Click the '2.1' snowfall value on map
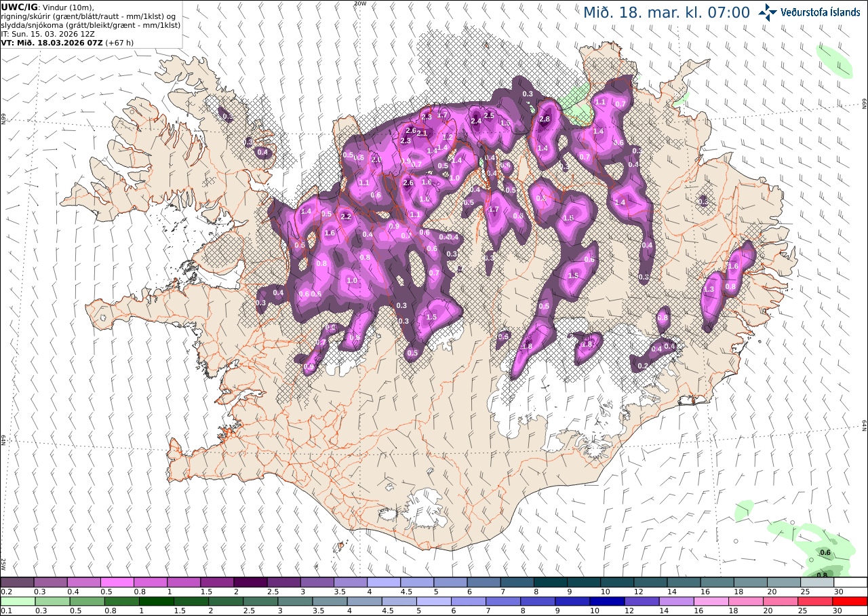Screen dimensions: 868x616 coord(422,134)
